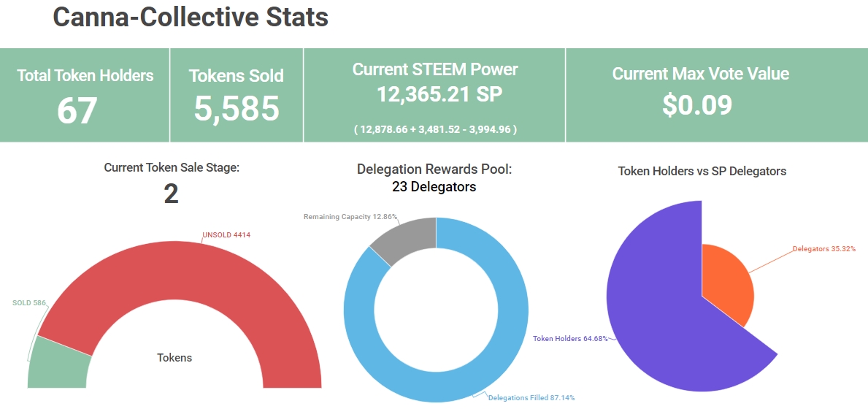Select the Remaining Capacity 12.86% label
This screenshot has height=409, width=868.
point(350,217)
